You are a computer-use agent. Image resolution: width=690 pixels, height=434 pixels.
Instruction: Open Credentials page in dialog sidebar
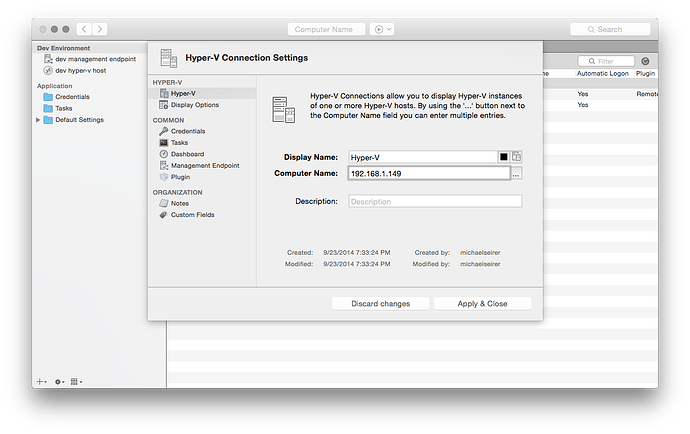[187, 131]
